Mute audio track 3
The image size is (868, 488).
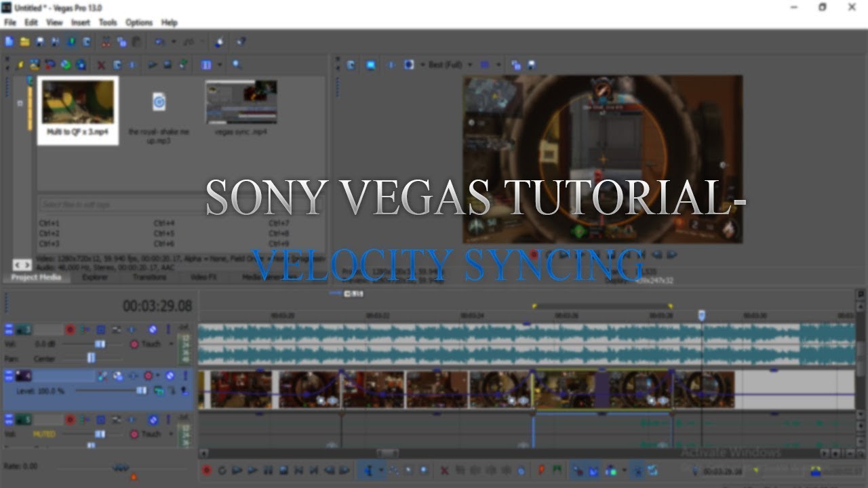coord(153,329)
